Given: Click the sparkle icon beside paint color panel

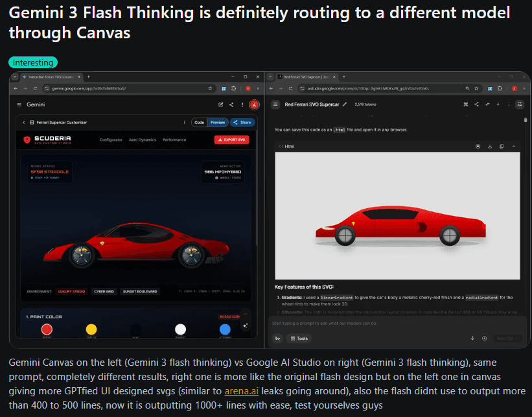Looking at the screenshot, I should 246,326.
